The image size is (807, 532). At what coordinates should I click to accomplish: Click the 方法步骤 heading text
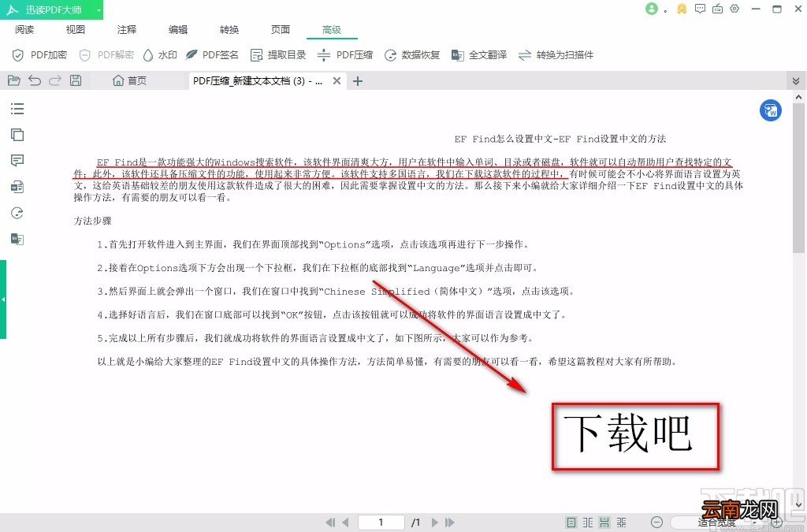(93, 221)
